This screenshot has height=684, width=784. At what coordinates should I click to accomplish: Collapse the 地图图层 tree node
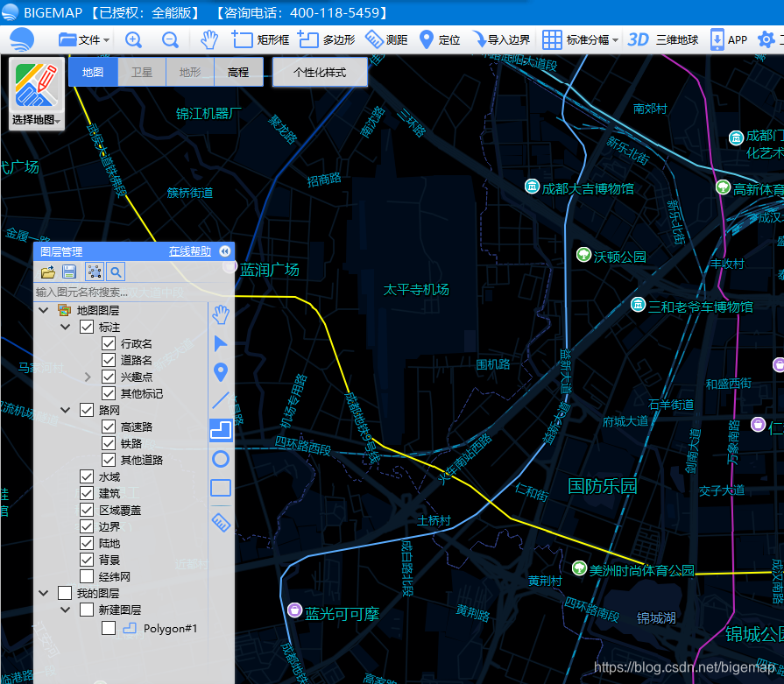[44, 311]
